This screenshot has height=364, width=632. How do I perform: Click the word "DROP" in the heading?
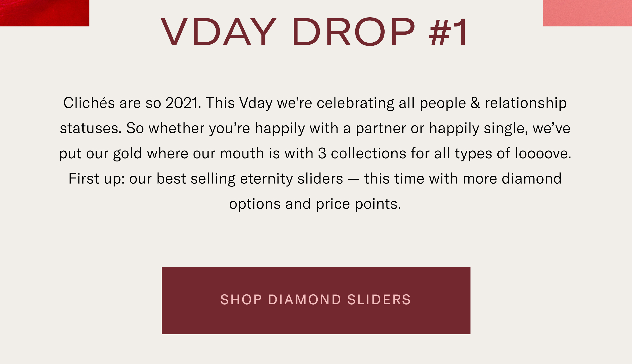[353, 32]
